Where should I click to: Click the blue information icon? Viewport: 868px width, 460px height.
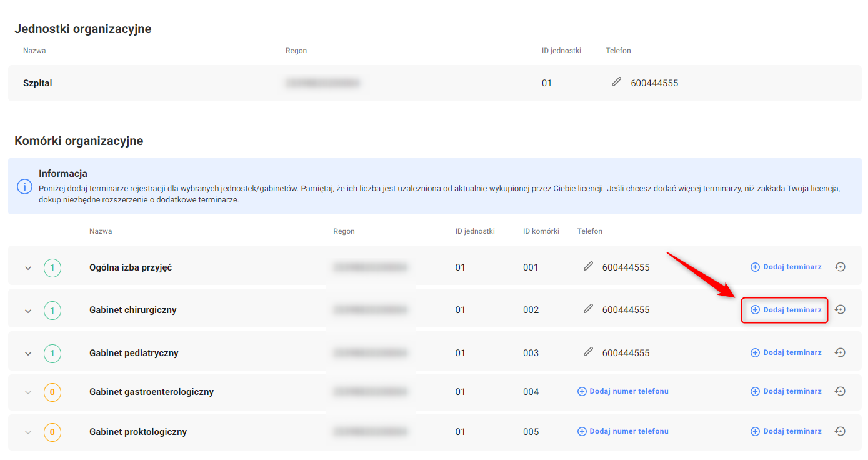tap(24, 186)
